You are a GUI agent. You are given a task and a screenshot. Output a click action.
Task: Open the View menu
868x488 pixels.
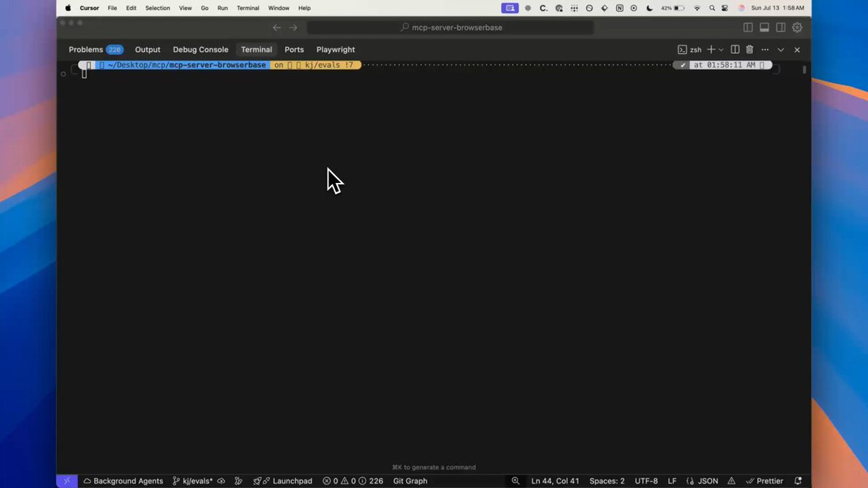click(185, 8)
